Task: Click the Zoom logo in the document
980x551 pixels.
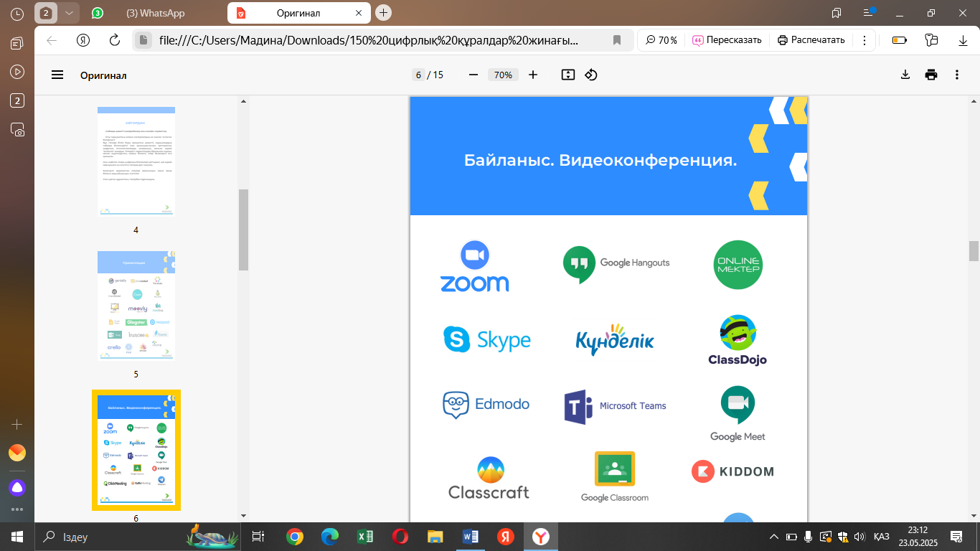Action: (x=474, y=265)
